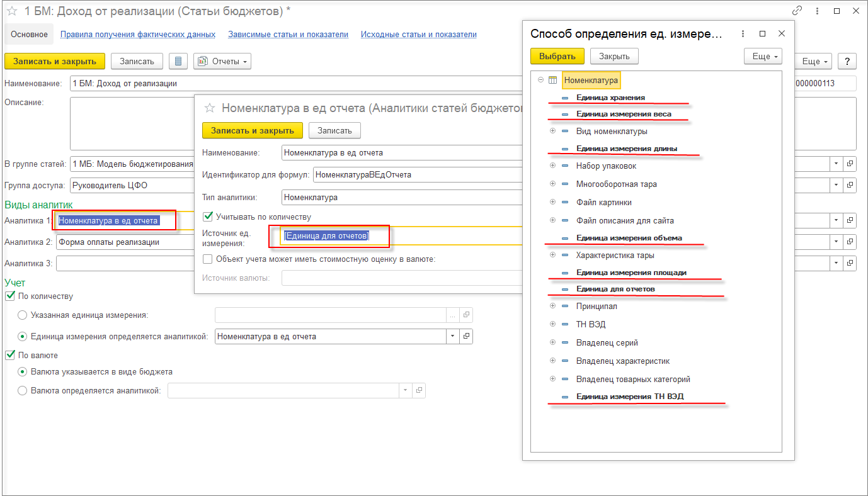Click the question mark help button

click(x=847, y=61)
